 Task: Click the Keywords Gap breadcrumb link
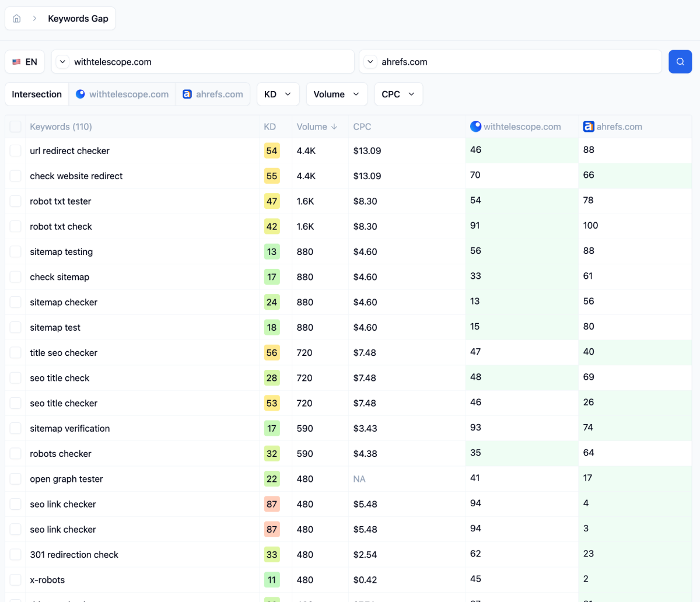(x=78, y=19)
